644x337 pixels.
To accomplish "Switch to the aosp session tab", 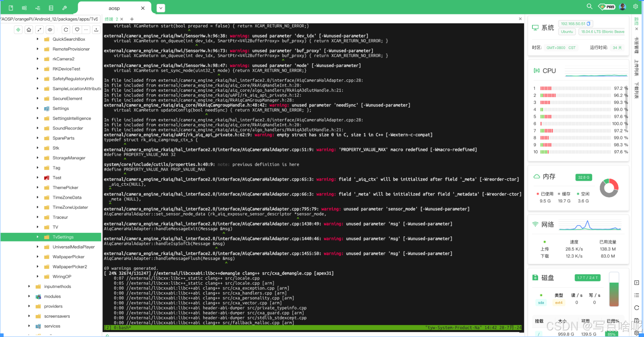I will click(114, 8).
